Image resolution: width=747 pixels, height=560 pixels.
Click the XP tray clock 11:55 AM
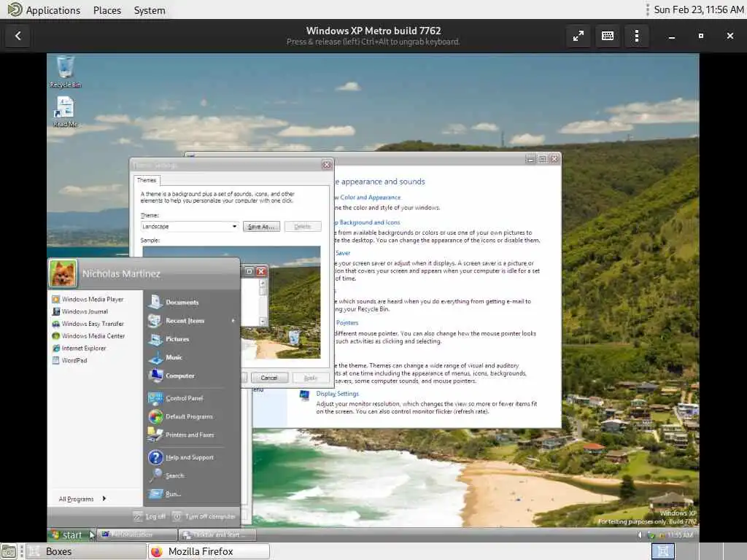point(681,535)
